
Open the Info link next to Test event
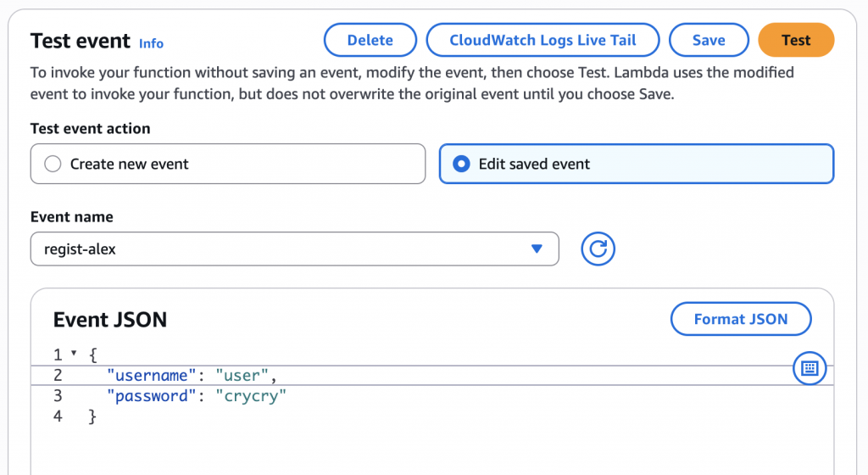coord(151,43)
